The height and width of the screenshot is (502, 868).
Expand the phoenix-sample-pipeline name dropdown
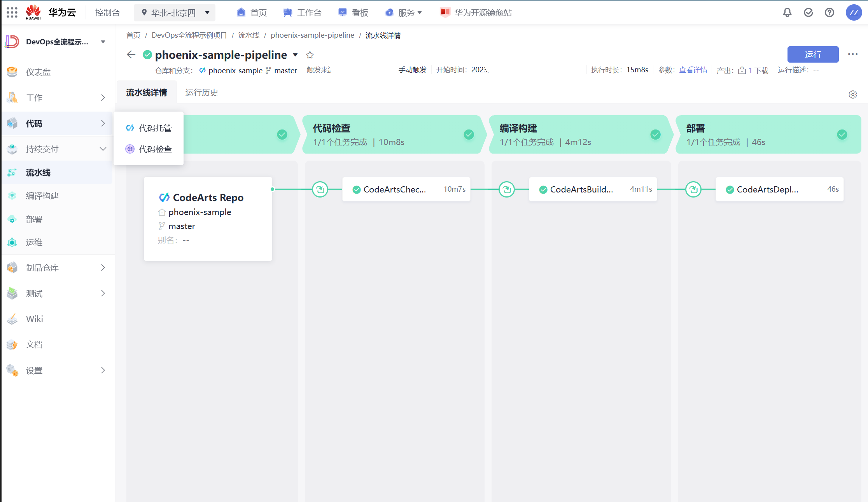(296, 55)
